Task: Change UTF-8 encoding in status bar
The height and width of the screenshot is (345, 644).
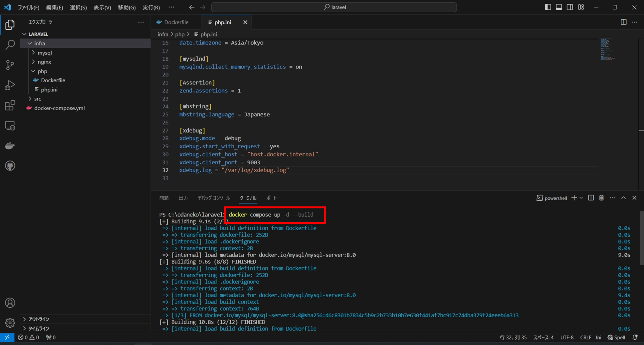Action: (566, 337)
